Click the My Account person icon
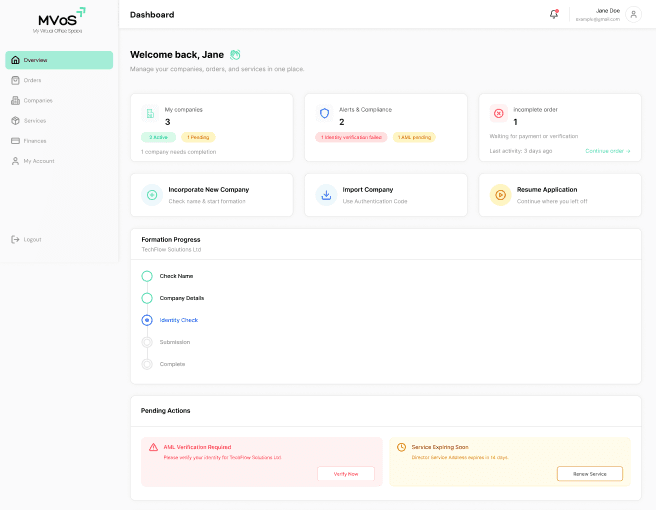This screenshot has width=656, height=510. pyautogui.click(x=15, y=161)
